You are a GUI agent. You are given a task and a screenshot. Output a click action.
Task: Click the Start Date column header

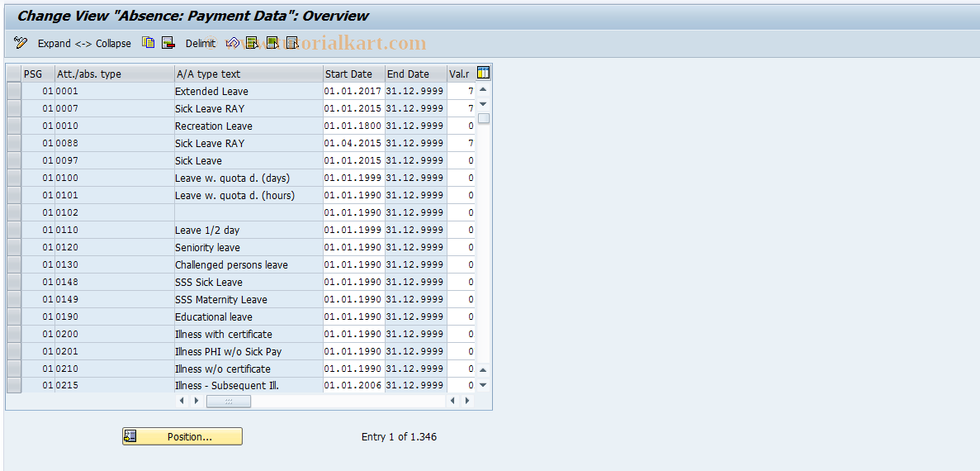pyautogui.click(x=353, y=74)
